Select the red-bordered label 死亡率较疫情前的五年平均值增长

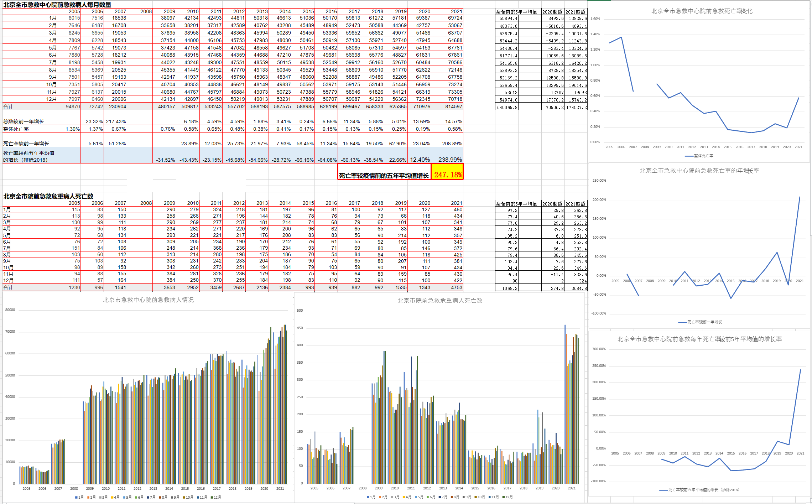click(384, 176)
